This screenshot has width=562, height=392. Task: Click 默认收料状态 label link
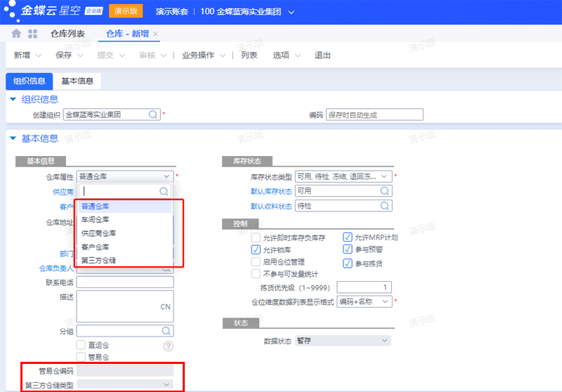pyautogui.click(x=271, y=206)
